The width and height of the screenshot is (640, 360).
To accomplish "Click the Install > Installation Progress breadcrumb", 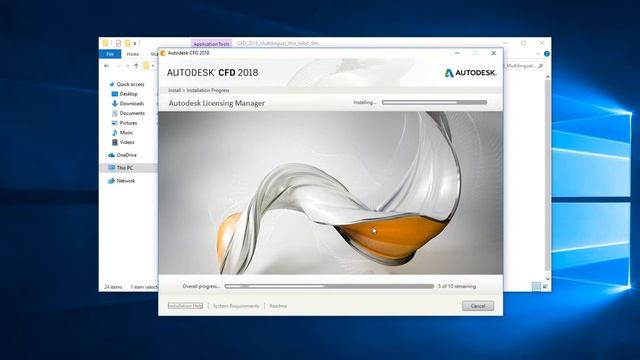I will pyautogui.click(x=199, y=90).
